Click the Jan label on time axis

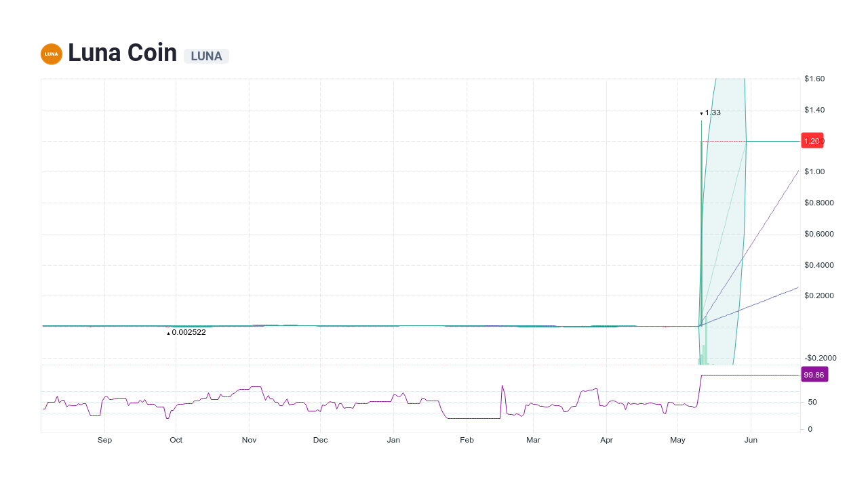(x=393, y=440)
